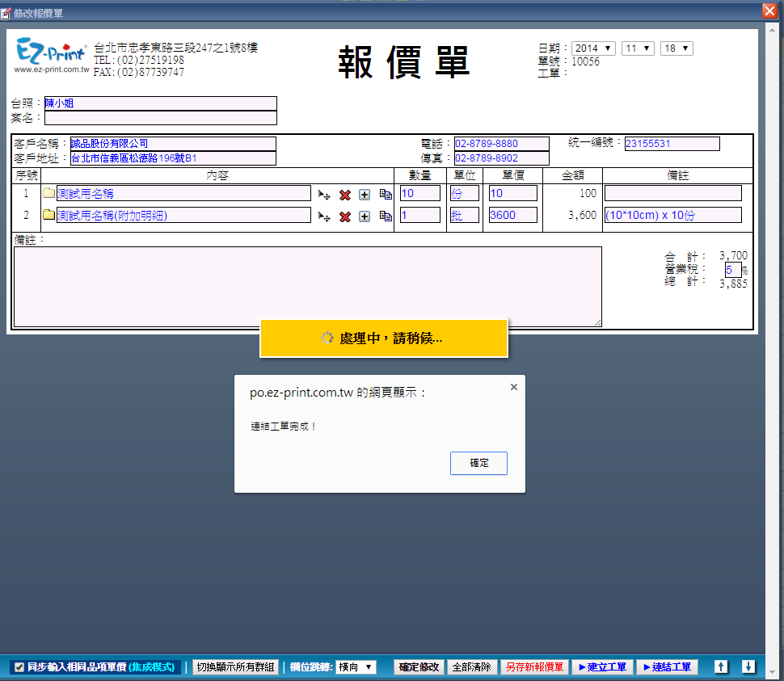Click the down arrow button in bottom bar
Screen dimensions: 784x681
click(748, 666)
